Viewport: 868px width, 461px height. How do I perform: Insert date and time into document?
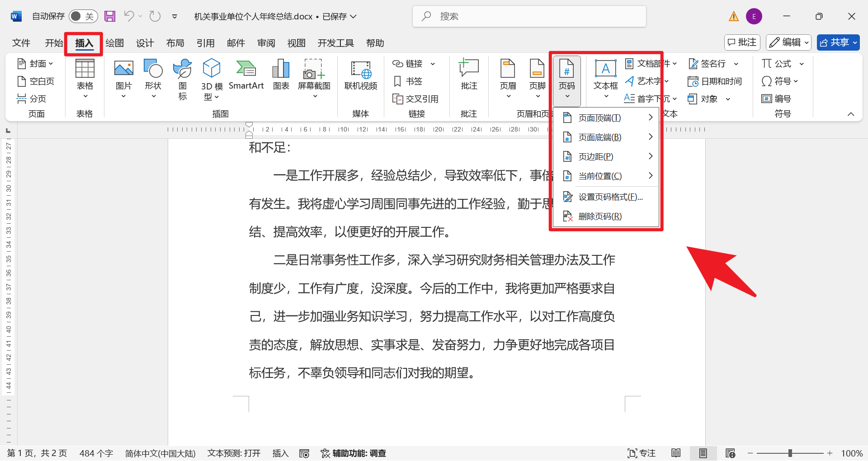(716, 81)
